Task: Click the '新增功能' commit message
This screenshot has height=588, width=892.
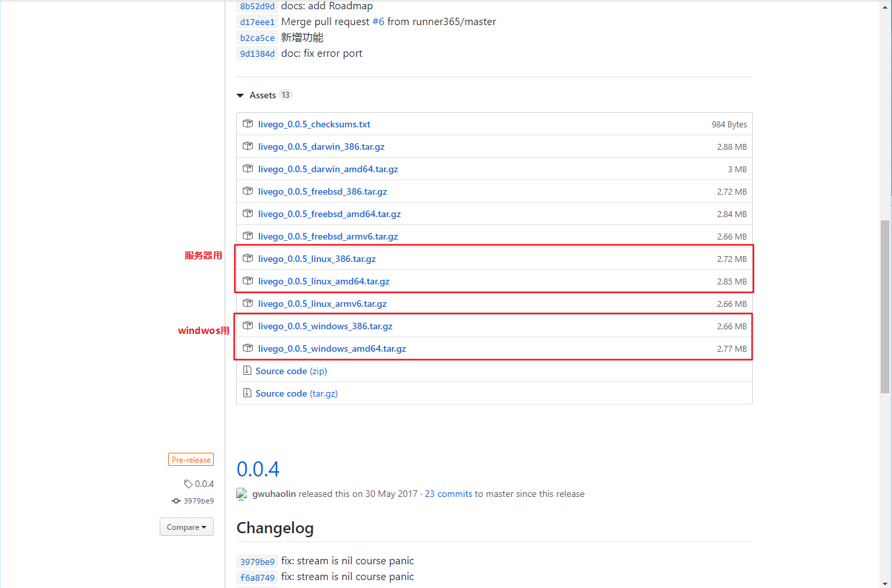Action: (302, 38)
